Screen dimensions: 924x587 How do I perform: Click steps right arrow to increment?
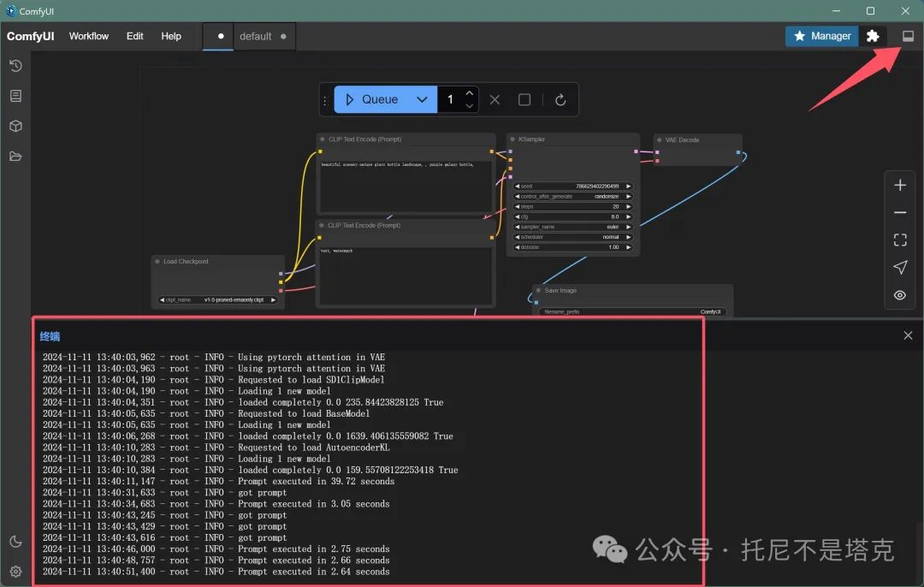(x=628, y=207)
